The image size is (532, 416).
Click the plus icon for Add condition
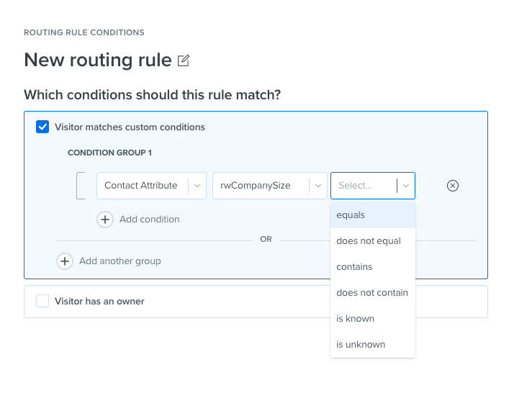click(x=105, y=220)
